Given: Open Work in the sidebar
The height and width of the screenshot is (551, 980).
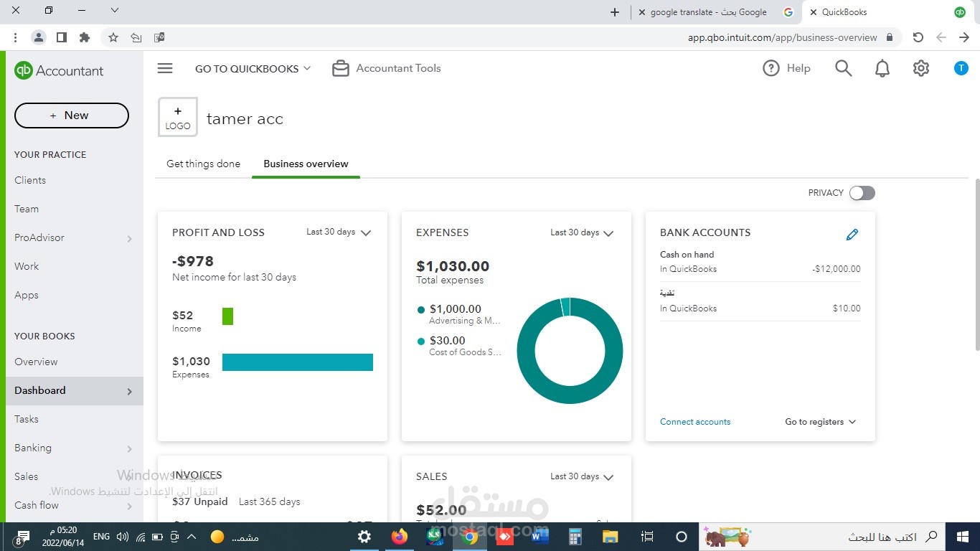Looking at the screenshot, I should point(27,266).
